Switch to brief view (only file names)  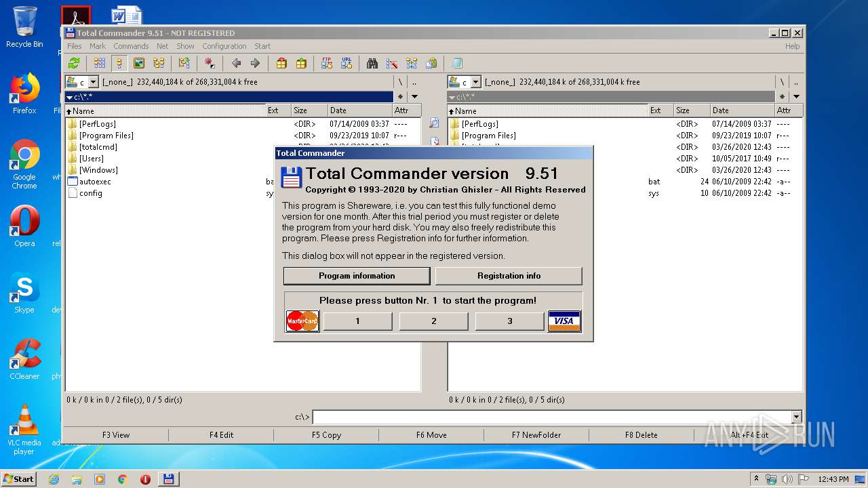click(x=100, y=63)
